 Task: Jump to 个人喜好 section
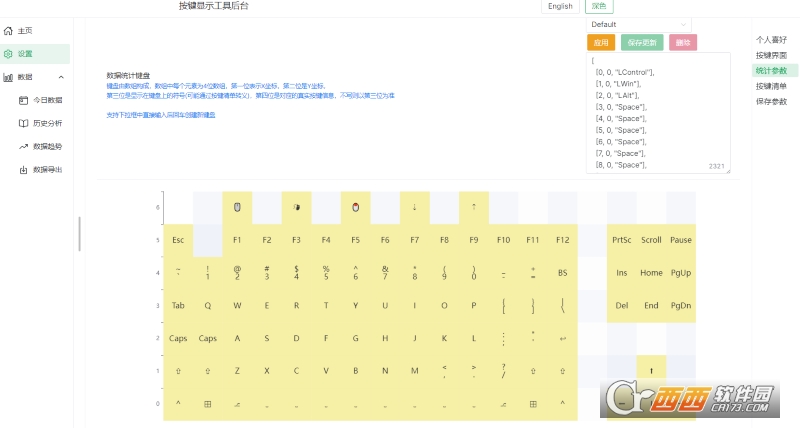pos(771,40)
